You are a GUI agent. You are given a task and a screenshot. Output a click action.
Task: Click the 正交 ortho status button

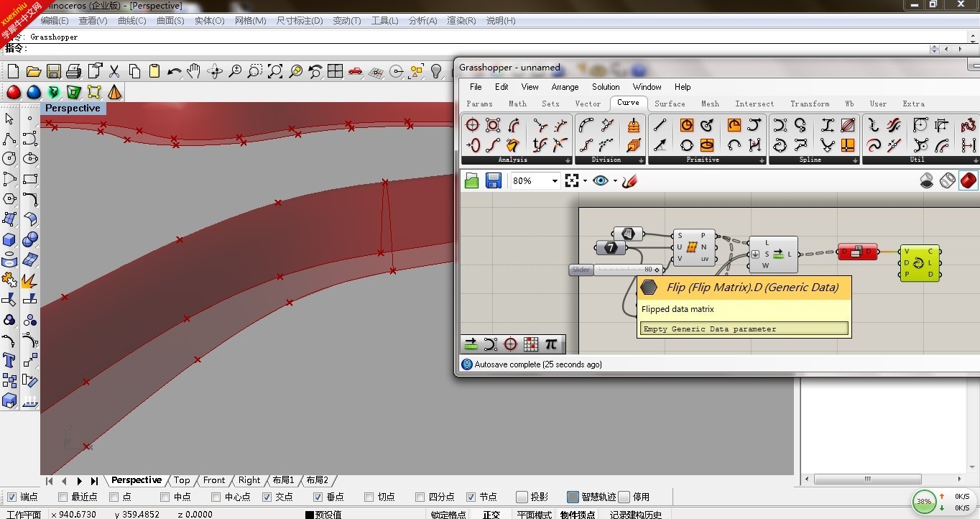491,514
